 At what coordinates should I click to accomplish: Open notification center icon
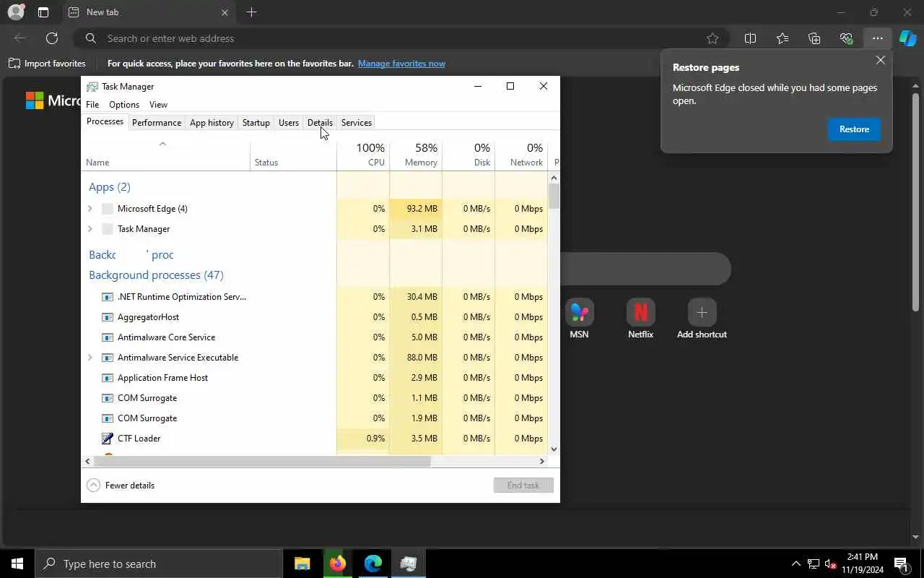[901, 564]
